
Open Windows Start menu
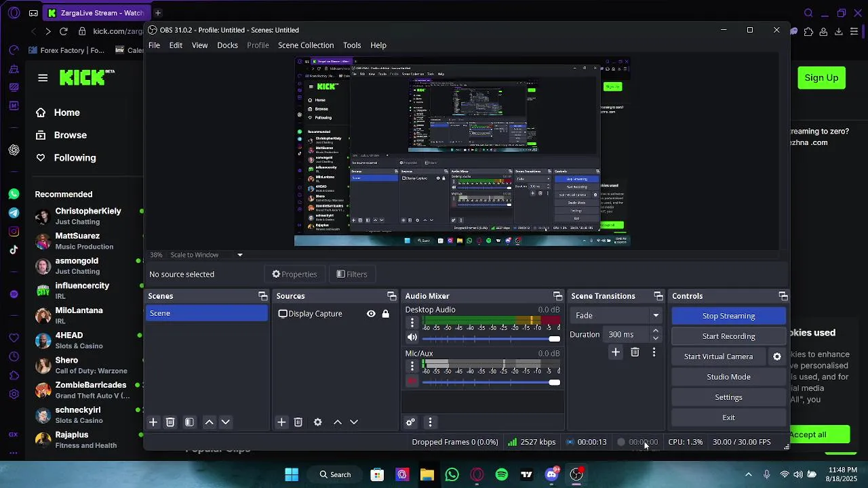(292, 474)
